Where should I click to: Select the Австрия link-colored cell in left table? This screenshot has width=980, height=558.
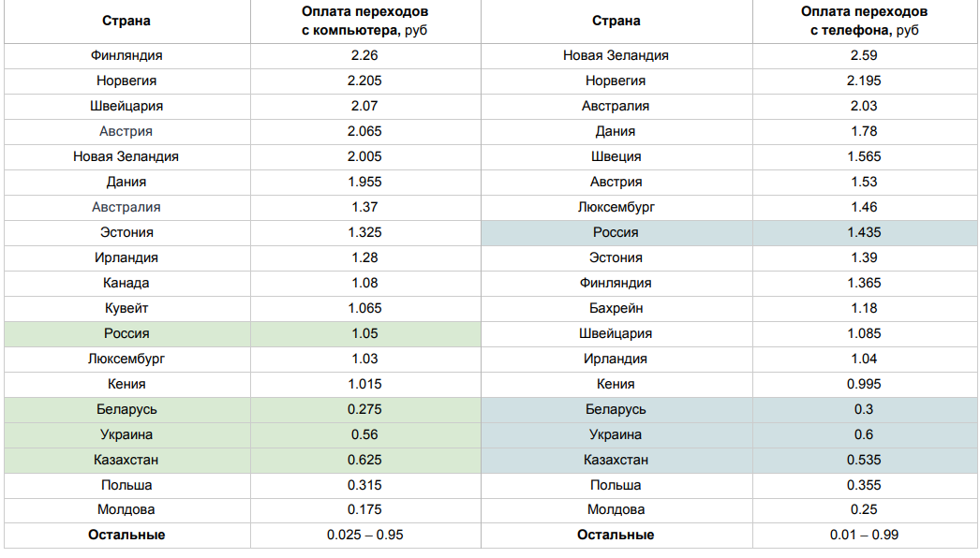pyautogui.click(x=126, y=132)
